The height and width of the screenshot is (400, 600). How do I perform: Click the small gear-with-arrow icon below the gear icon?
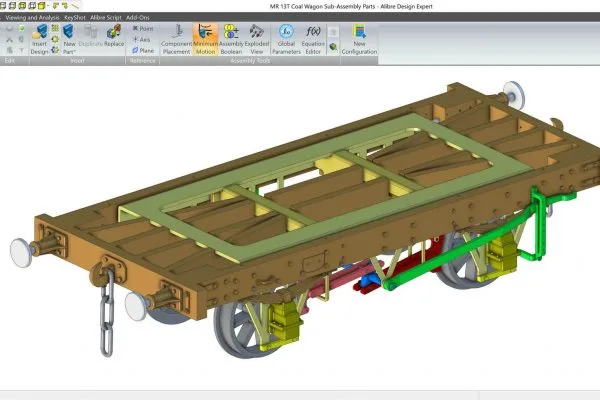click(55, 50)
